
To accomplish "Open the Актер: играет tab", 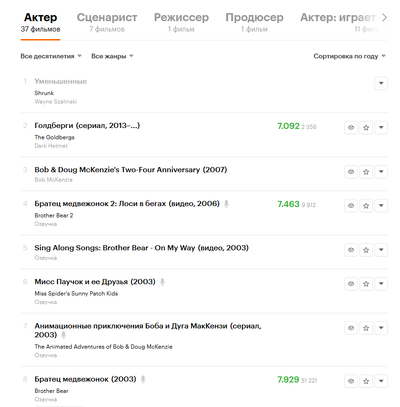I will [x=337, y=22].
